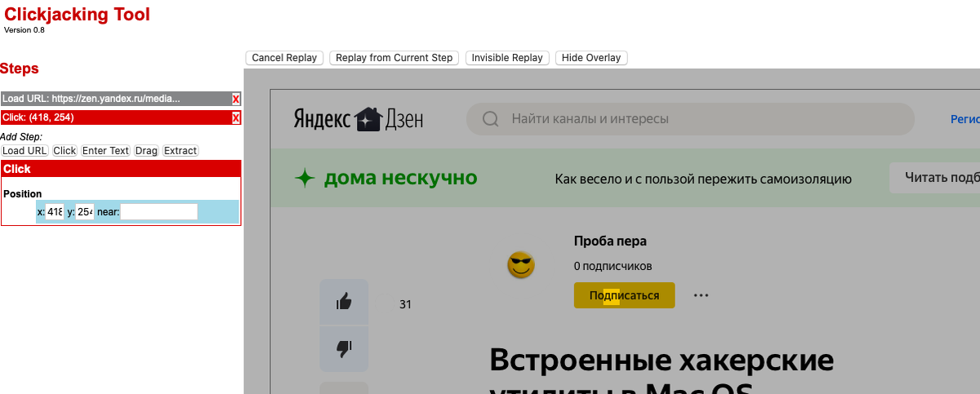Viewport: 980px width, 394px height.
Task: Click the Читать подборку button in banner
Action: pos(934,178)
